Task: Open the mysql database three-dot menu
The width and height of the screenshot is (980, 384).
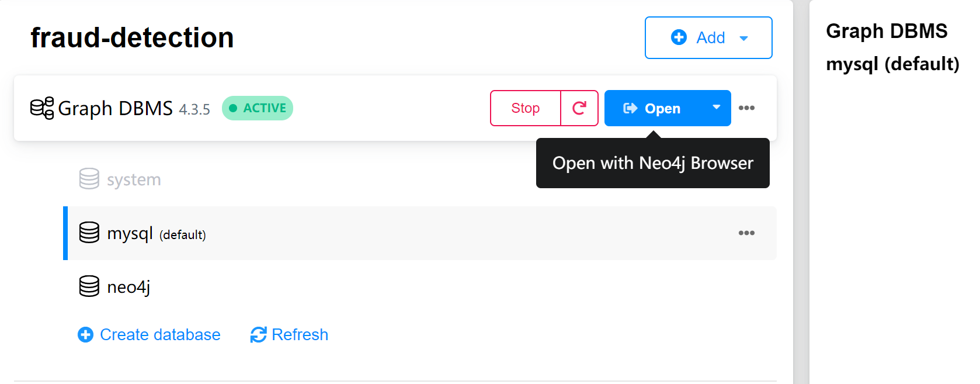Action: tap(746, 233)
